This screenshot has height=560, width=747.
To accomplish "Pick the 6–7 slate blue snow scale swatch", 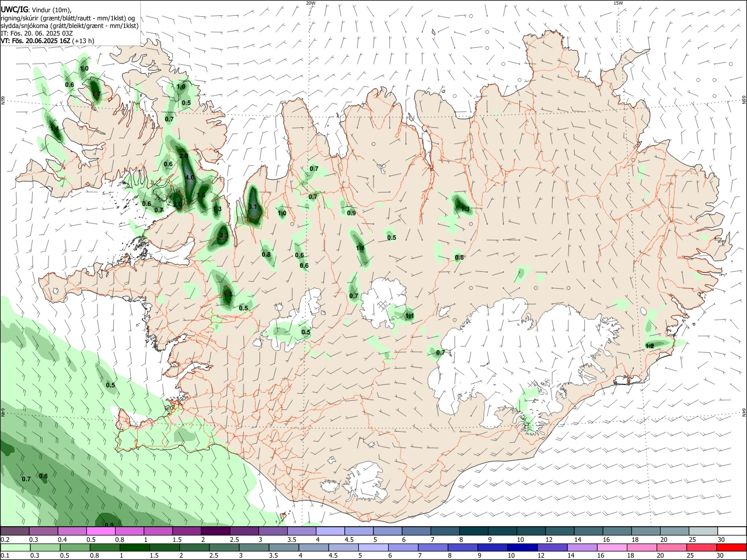I will [416, 531].
